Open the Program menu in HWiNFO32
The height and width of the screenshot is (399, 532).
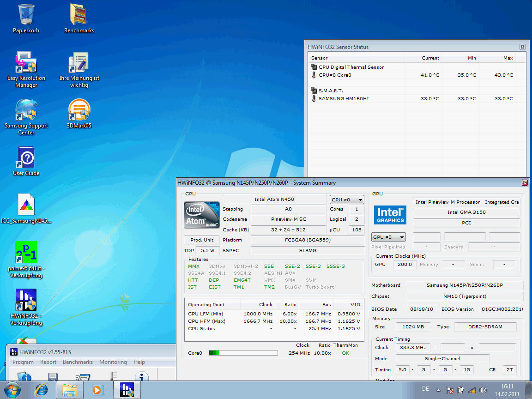(x=23, y=362)
